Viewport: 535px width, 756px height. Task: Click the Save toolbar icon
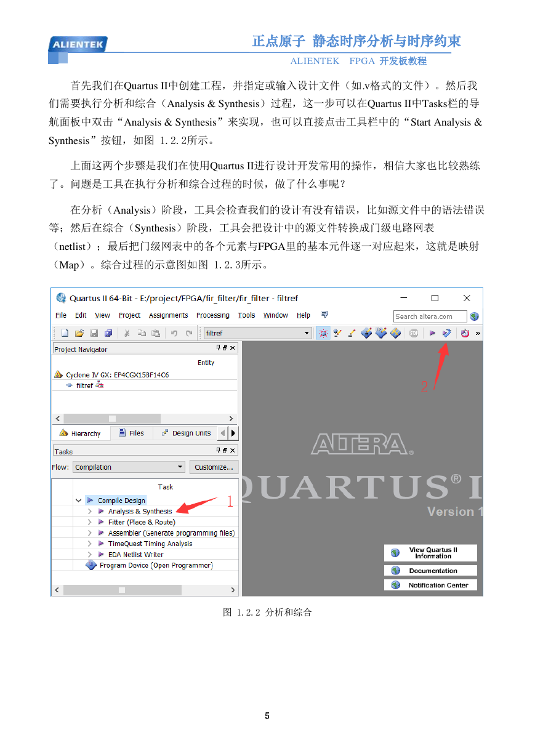94,333
